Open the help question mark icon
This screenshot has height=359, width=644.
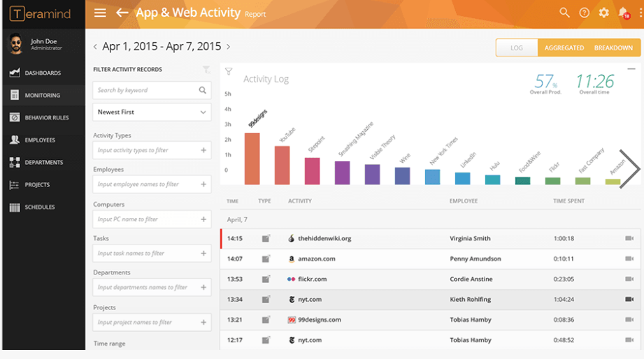pyautogui.click(x=584, y=13)
